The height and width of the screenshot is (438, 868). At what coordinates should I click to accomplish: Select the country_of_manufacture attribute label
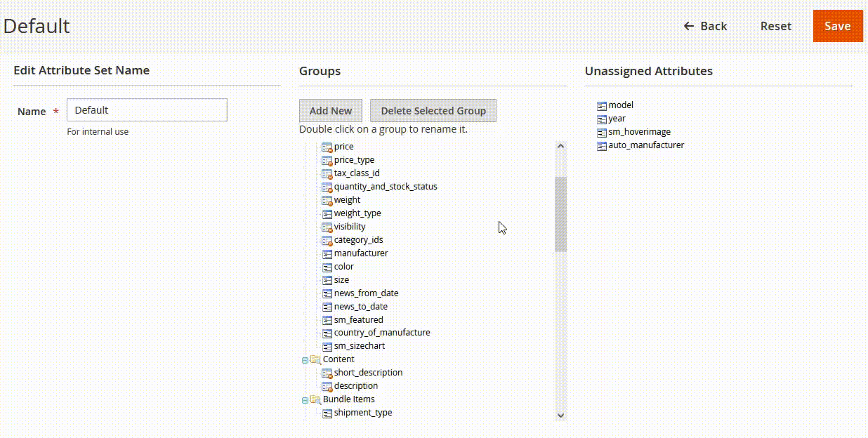(382, 333)
